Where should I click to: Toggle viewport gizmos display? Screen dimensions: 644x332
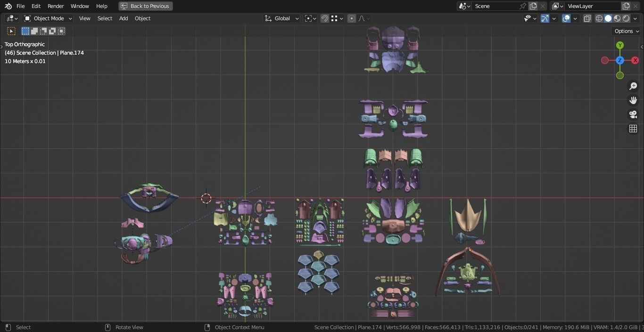(545, 18)
